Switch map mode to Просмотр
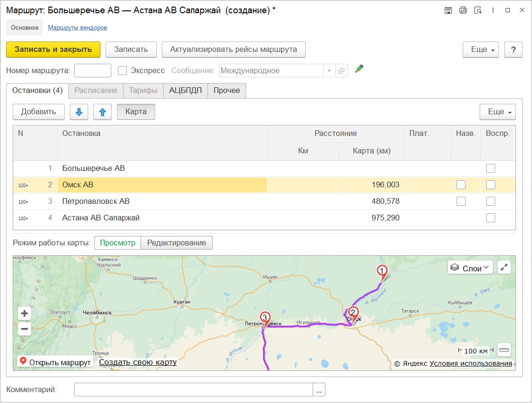This screenshot has width=532, height=403. [x=117, y=243]
